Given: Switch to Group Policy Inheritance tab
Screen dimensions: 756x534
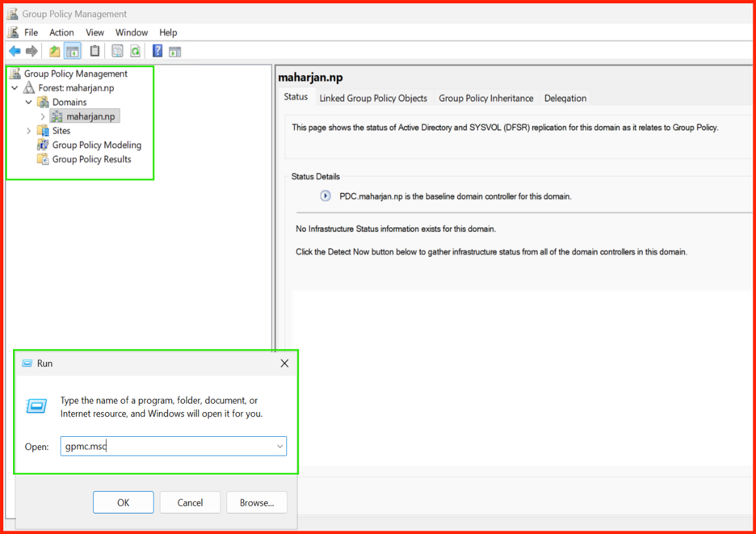Looking at the screenshot, I should (x=486, y=98).
